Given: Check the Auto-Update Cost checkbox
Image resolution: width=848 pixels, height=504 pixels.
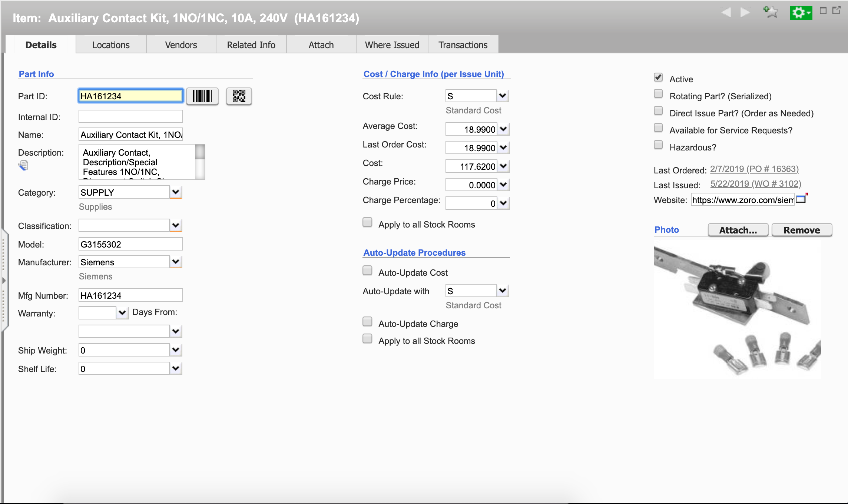Looking at the screenshot, I should click(x=367, y=271).
